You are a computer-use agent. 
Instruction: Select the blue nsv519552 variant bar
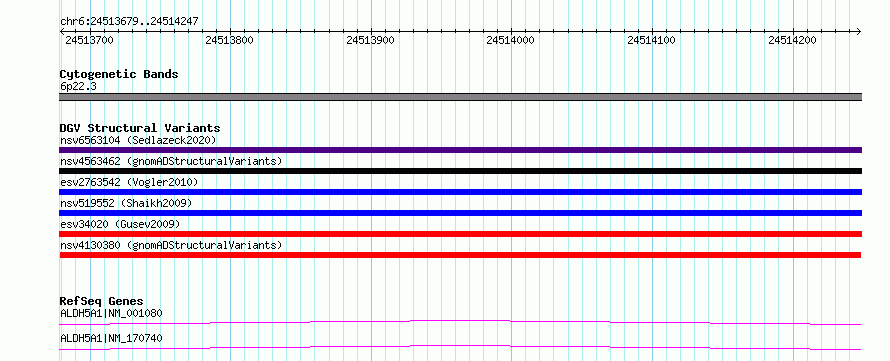(x=460, y=213)
